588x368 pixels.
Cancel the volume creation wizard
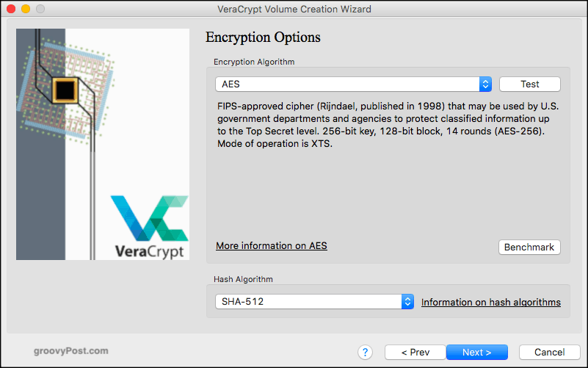tap(549, 353)
